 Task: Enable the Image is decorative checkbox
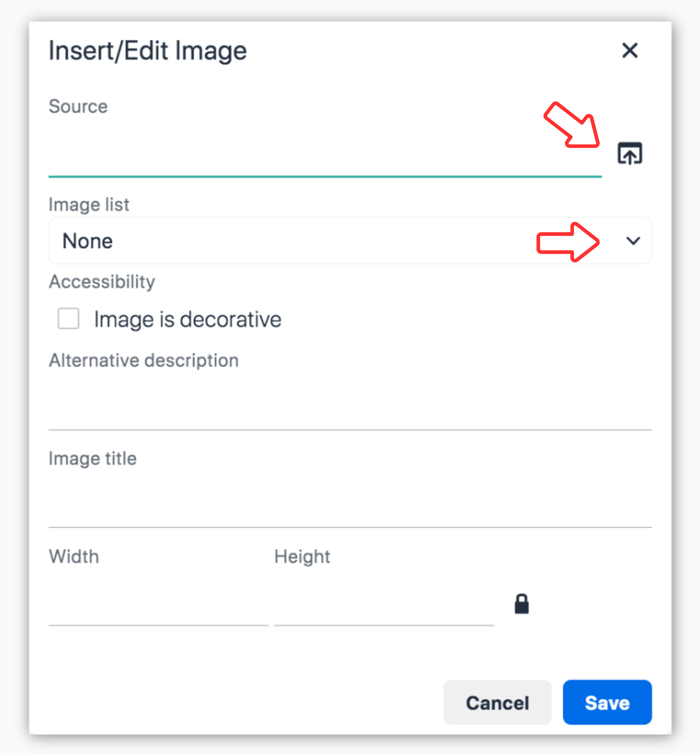[x=68, y=319]
